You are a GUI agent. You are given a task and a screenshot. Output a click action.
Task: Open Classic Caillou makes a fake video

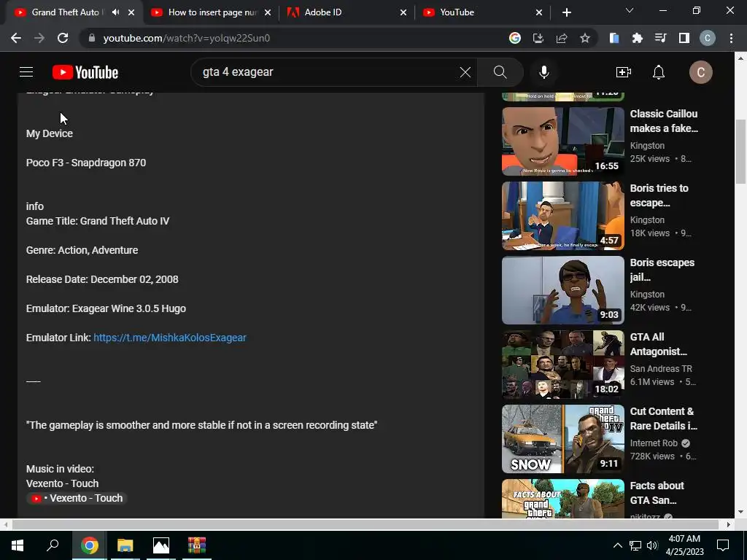click(664, 121)
